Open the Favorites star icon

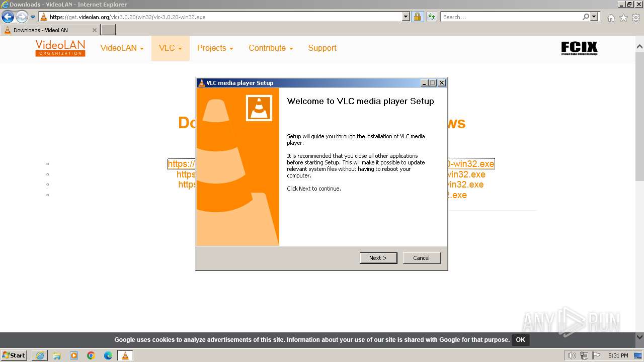coord(623,18)
